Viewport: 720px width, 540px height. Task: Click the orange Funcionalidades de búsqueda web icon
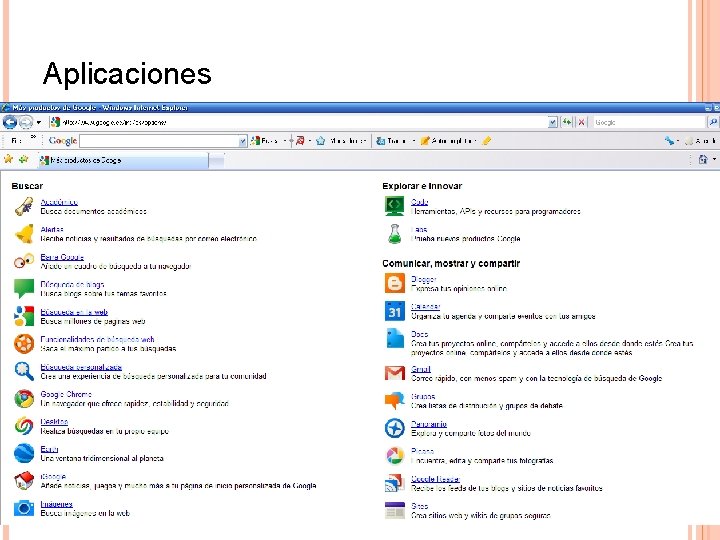coord(24,343)
